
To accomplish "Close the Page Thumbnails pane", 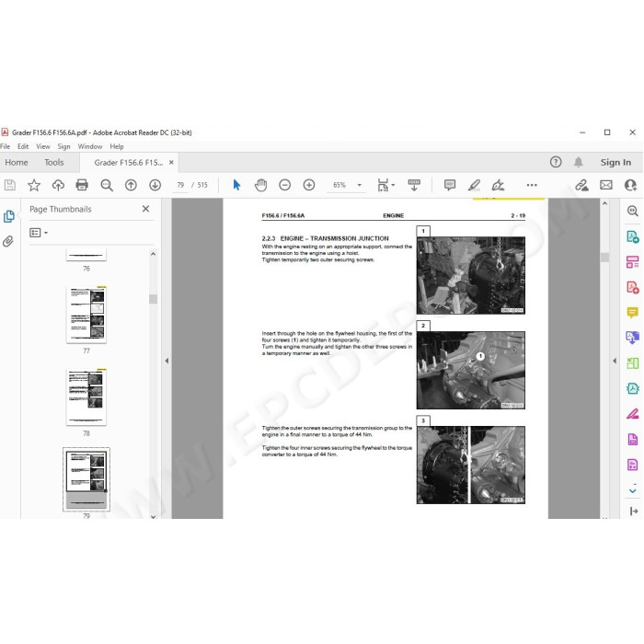I will (145, 209).
